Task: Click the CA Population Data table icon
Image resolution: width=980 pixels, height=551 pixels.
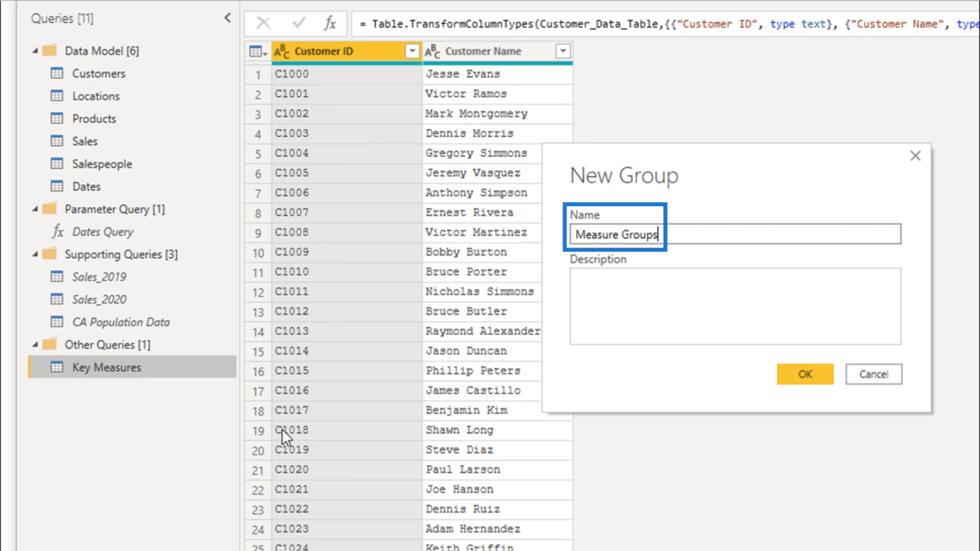Action: pos(57,321)
